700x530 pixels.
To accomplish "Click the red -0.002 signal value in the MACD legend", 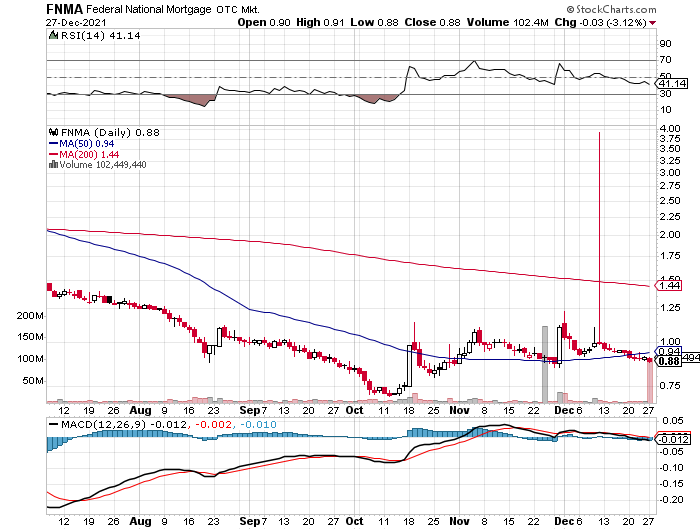I will coord(213,425).
